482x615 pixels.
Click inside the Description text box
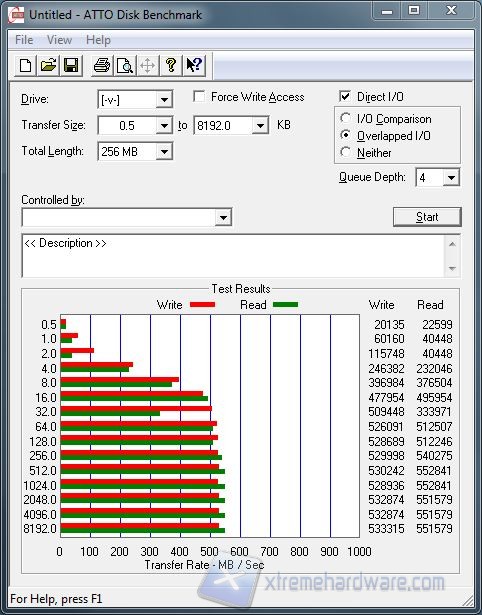tap(233, 256)
